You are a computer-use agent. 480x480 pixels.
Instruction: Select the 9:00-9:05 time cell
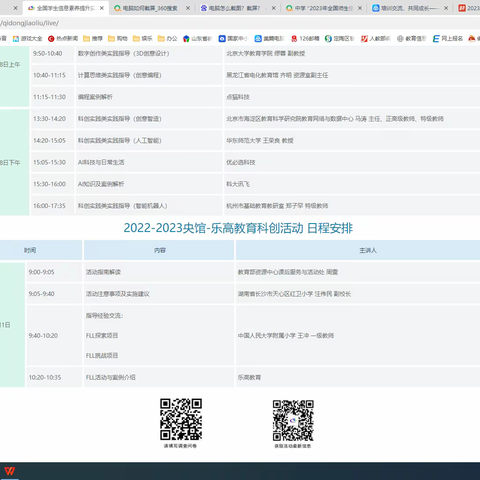54,272
